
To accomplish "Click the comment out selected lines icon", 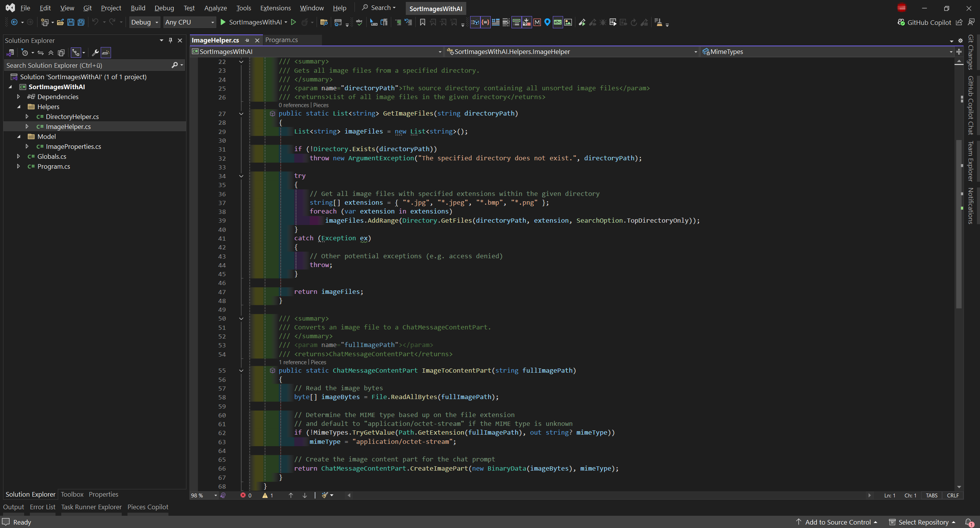I will point(398,22).
